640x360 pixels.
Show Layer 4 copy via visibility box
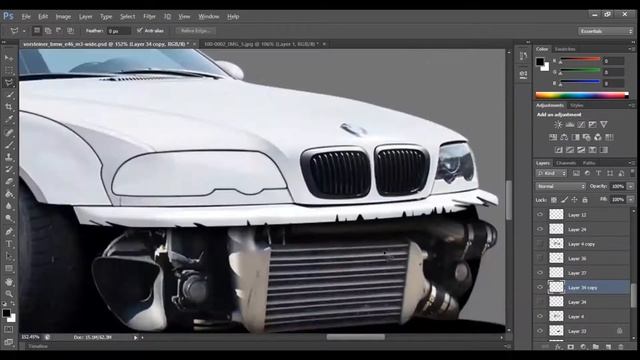[x=540, y=244]
